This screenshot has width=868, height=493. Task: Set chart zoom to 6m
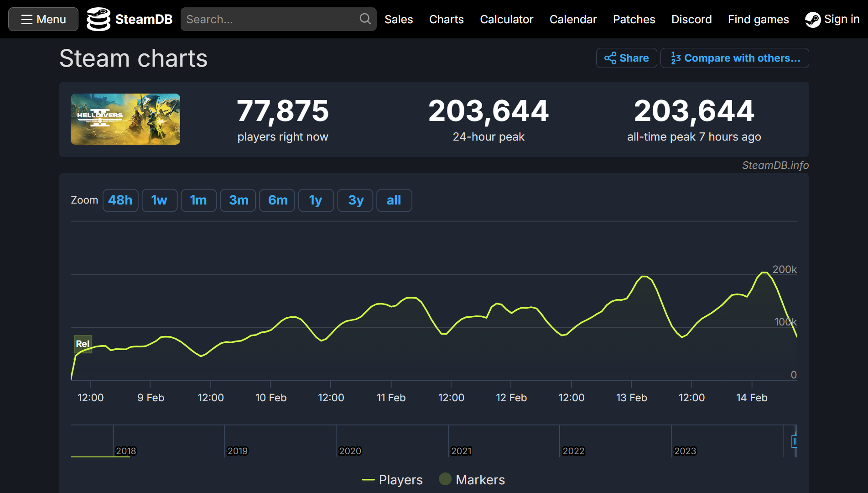pyautogui.click(x=278, y=200)
